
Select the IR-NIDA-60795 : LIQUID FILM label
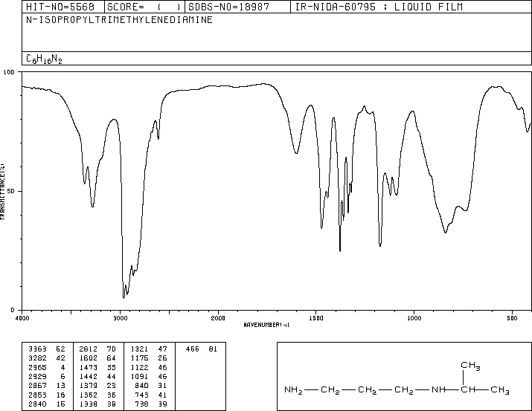click(x=379, y=7)
